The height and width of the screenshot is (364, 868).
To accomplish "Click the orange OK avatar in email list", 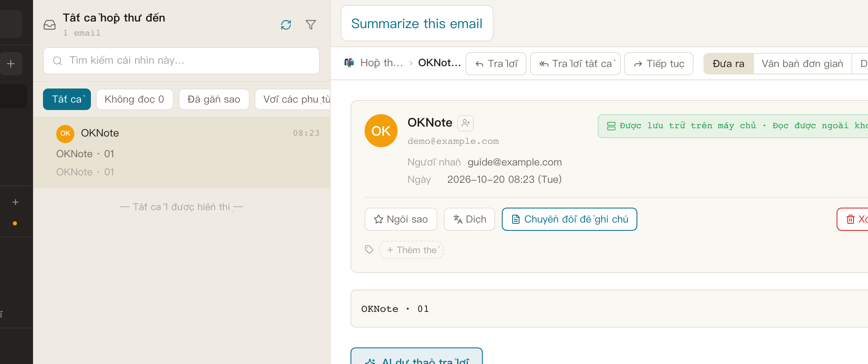I will pos(65,133).
